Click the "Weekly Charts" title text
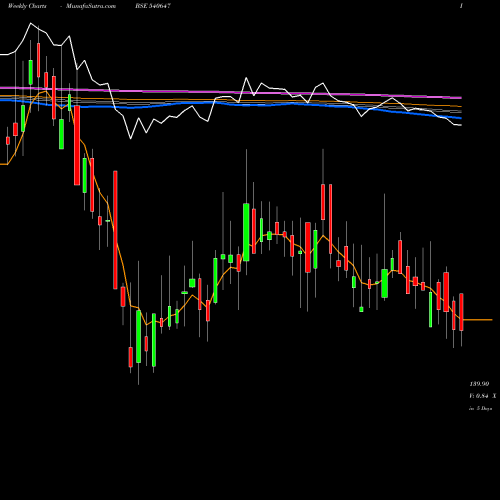This screenshot has width=500, height=500. pos(27,6)
